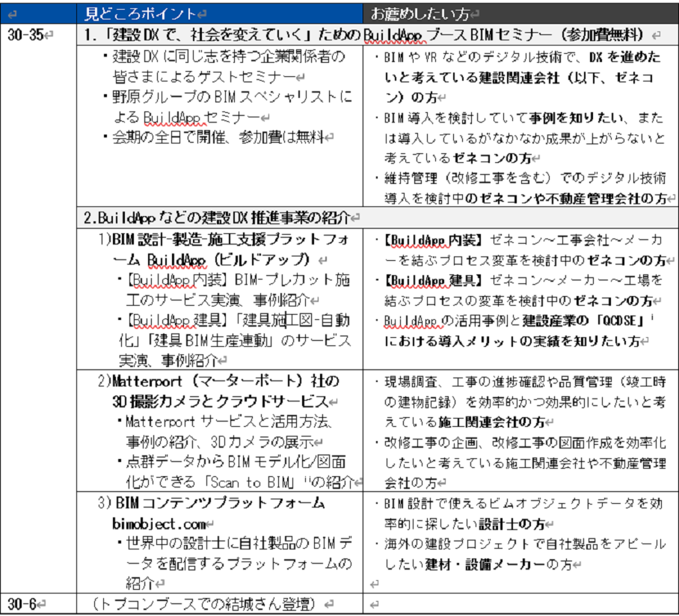The width and height of the screenshot is (679, 616).
Task: Click the text '建材・設備メーカーの方'
Action: (x=499, y=564)
